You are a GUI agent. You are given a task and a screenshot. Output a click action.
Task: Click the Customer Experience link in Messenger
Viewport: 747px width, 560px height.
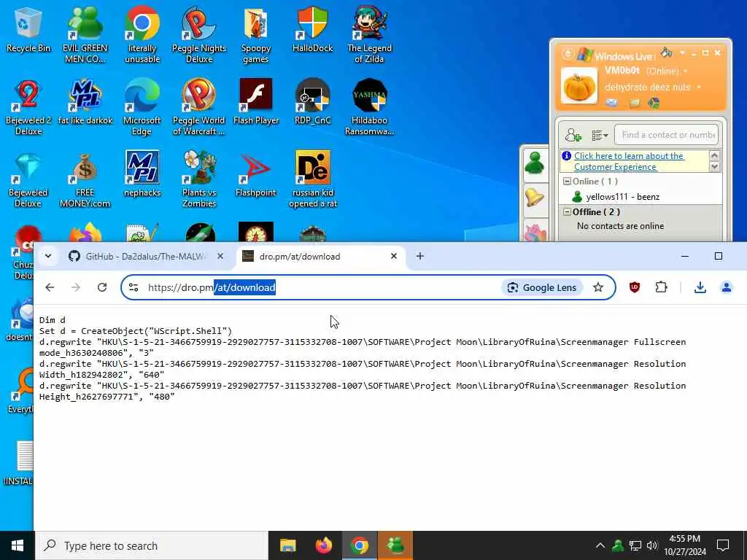(x=628, y=161)
